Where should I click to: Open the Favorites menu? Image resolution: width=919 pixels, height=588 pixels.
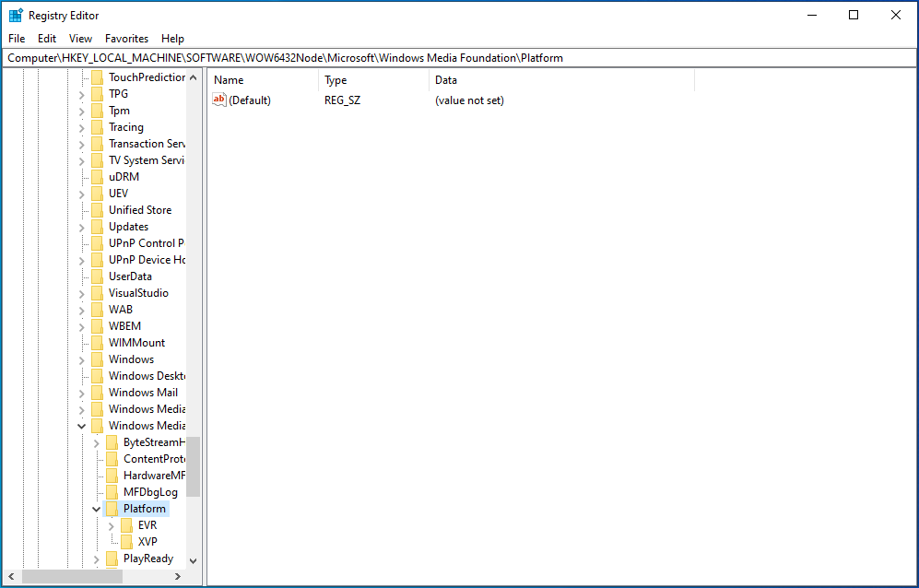[126, 38]
